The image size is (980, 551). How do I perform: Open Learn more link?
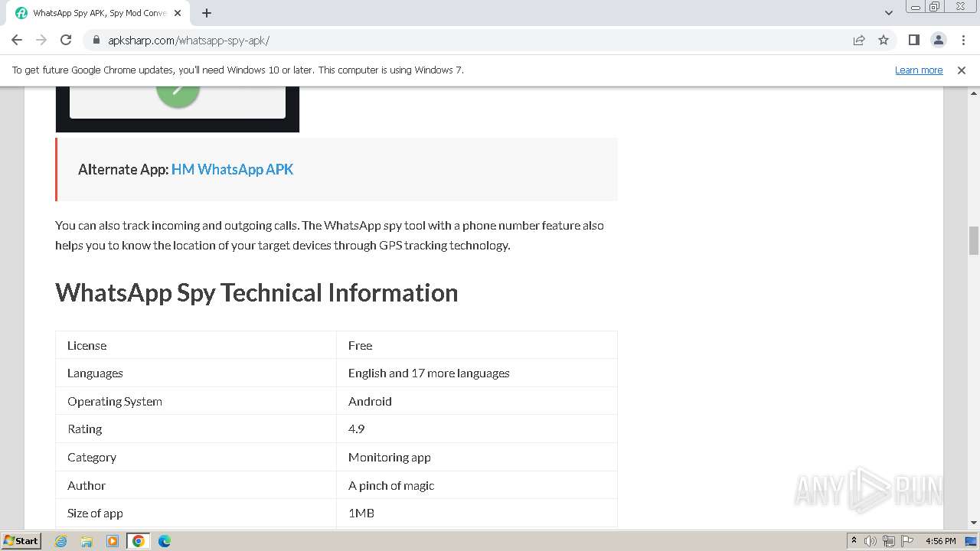tap(919, 70)
